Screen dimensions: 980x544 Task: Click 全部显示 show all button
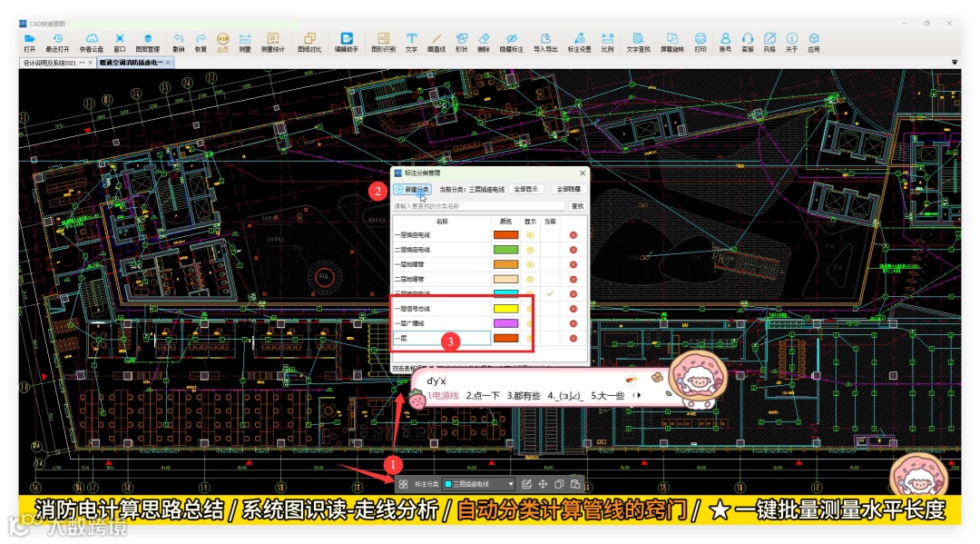click(x=525, y=189)
